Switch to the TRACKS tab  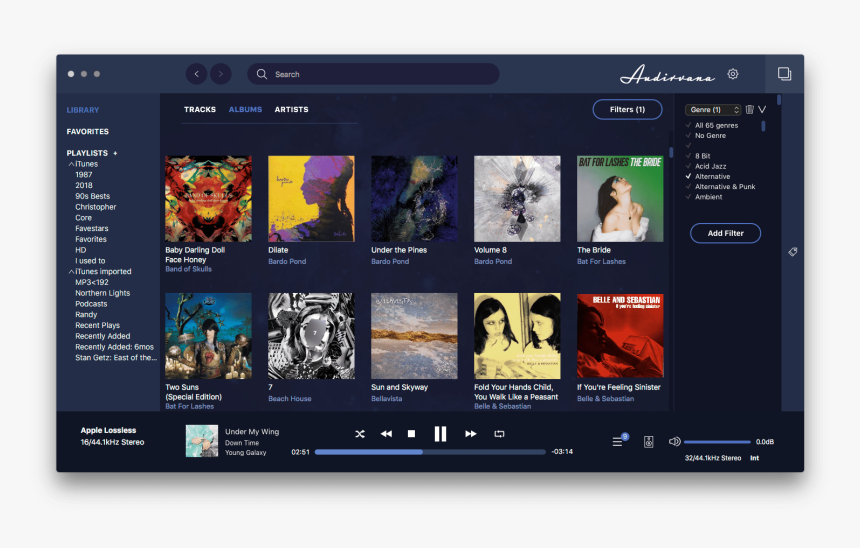tap(200, 110)
